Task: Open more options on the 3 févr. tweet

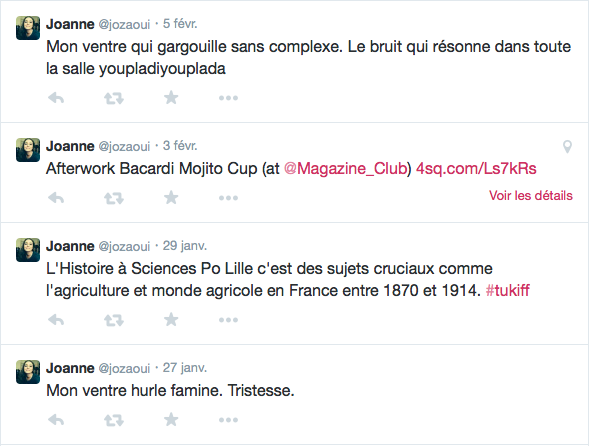Action: pyautogui.click(x=228, y=198)
